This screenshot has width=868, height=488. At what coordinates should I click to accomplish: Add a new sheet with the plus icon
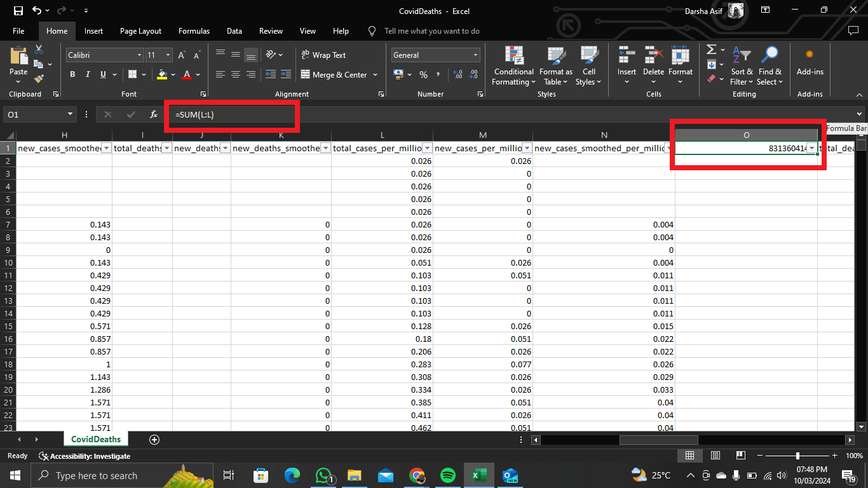click(x=154, y=439)
